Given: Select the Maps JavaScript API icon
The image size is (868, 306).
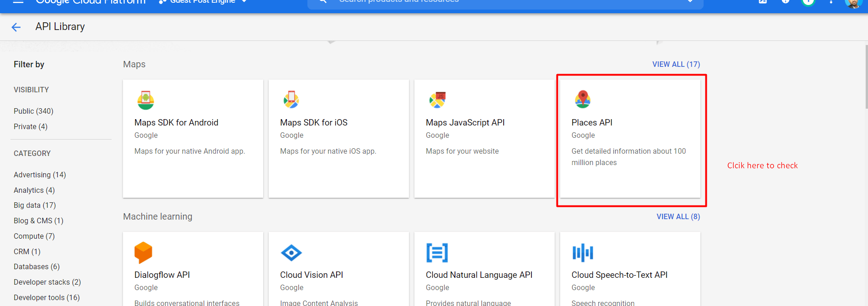Looking at the screenshot, I should click(437, 100).
